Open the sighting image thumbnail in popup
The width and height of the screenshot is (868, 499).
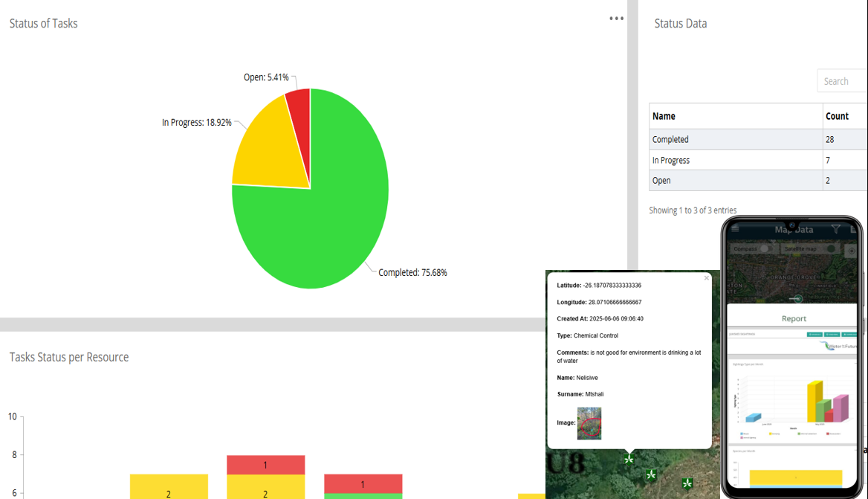tap(589, 423)
